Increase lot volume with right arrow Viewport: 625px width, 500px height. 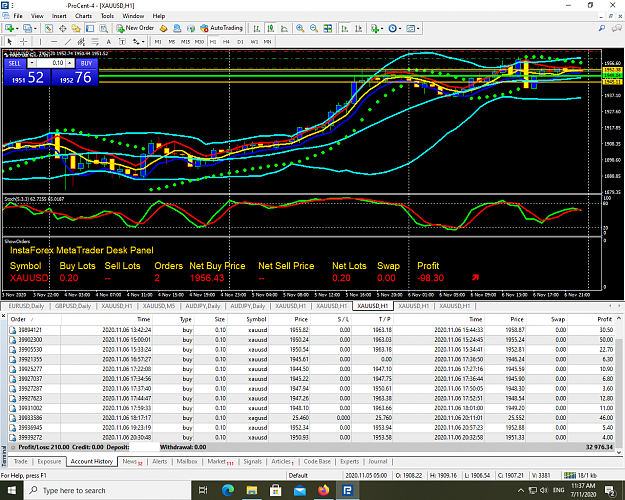pyautogui.click(x=70, y=63)
